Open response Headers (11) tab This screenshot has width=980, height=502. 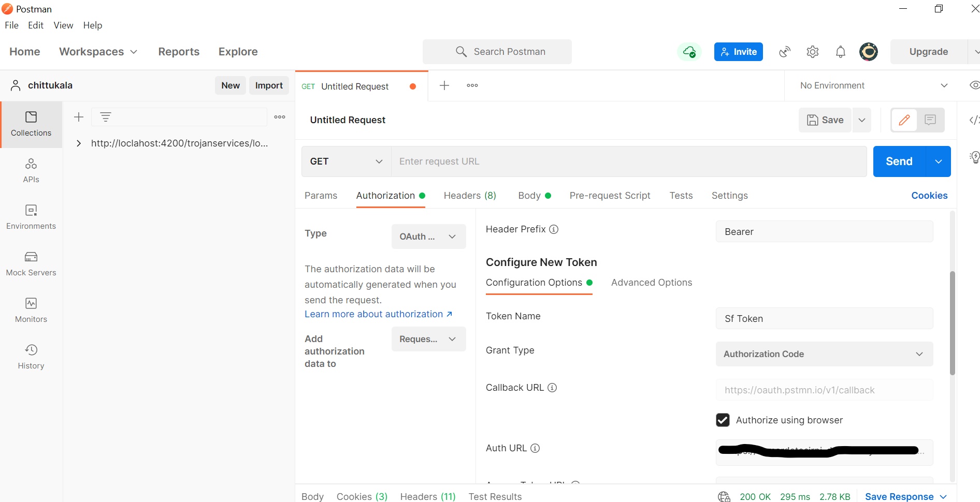coord(428,496)
